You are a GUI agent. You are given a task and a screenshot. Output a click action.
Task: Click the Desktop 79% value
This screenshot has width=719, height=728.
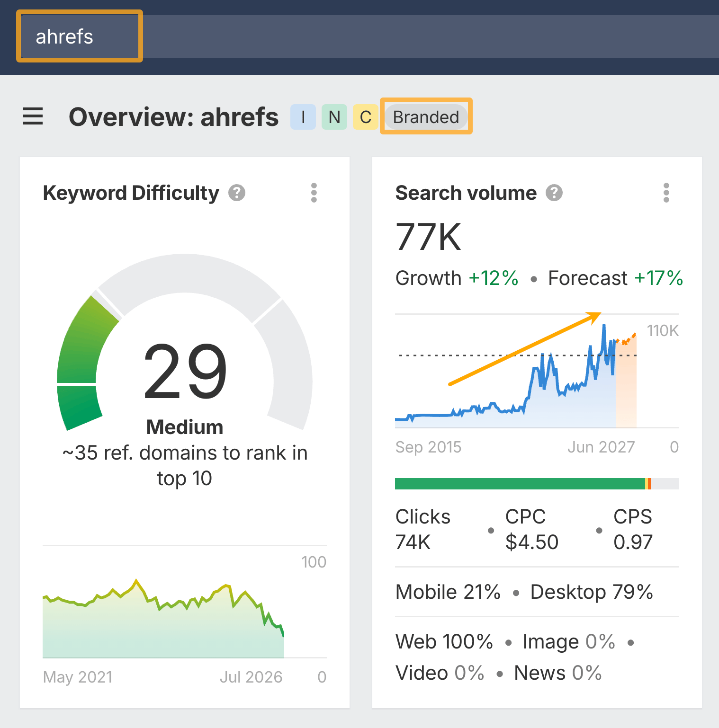592,592
